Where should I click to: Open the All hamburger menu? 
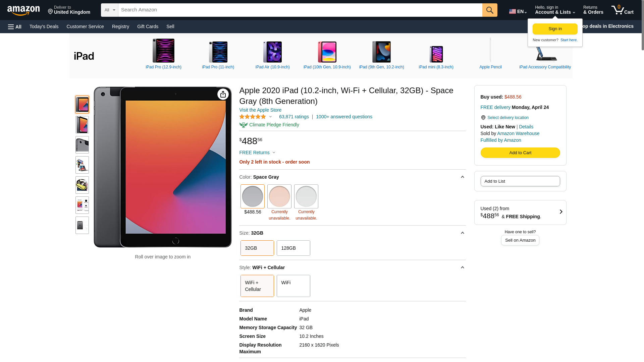[15, 27]
